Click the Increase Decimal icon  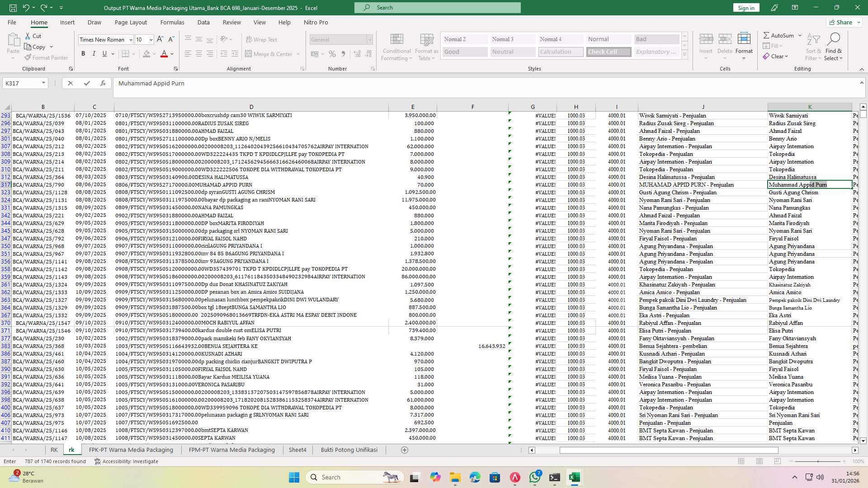pyautogui.click(x=357, y=54)
